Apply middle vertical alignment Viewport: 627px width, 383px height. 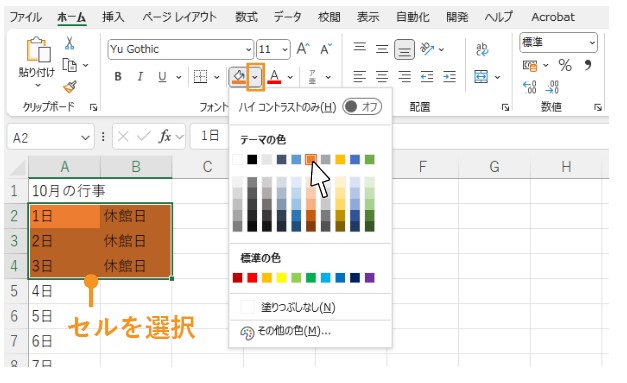382,49
